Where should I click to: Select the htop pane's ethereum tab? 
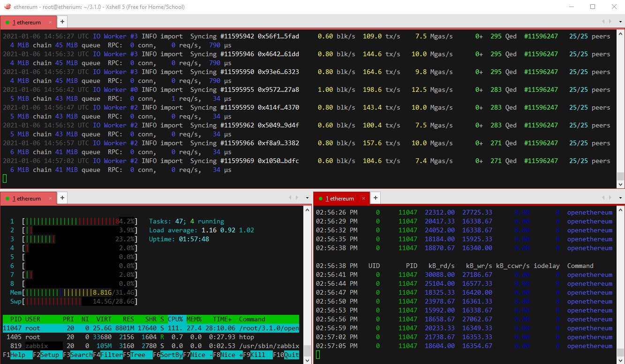28,198
